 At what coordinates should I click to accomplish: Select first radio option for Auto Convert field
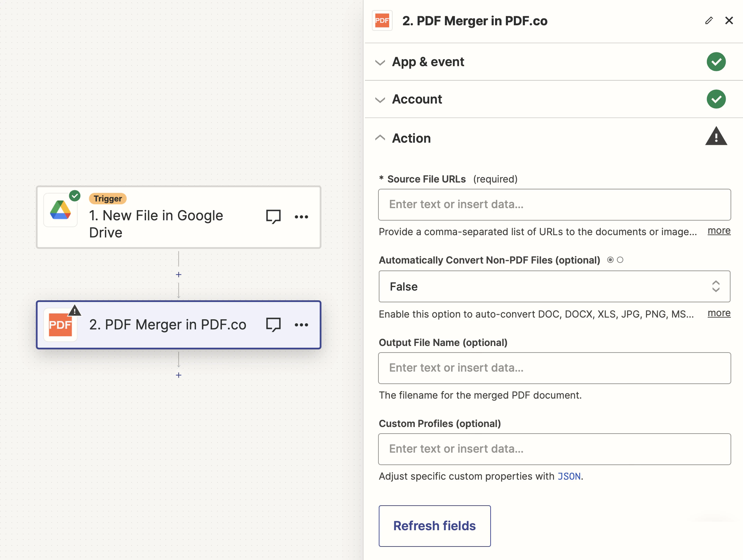(x=610, y=260)
